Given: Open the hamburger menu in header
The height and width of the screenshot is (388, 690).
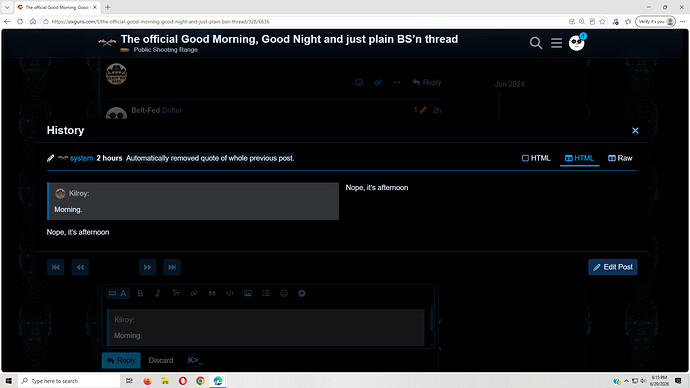Looking at the screenshot, I should point(556,43).
